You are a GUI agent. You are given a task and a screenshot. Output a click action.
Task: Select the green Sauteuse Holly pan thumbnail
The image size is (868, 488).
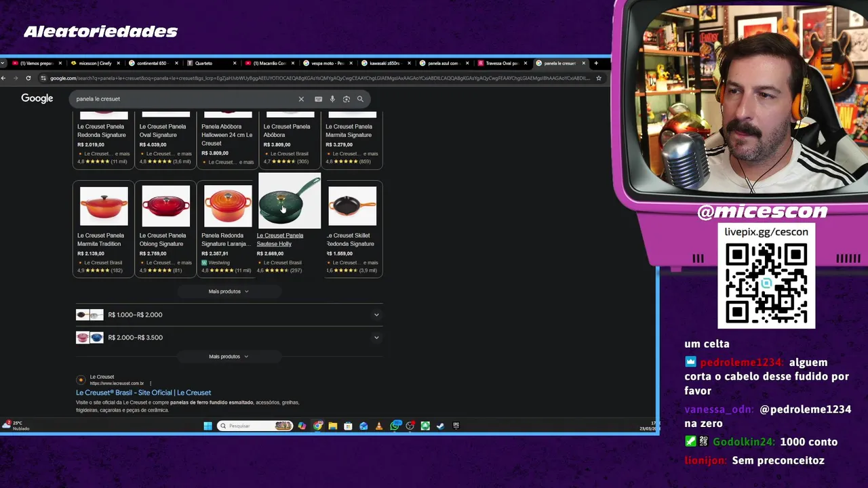point(289,201)
